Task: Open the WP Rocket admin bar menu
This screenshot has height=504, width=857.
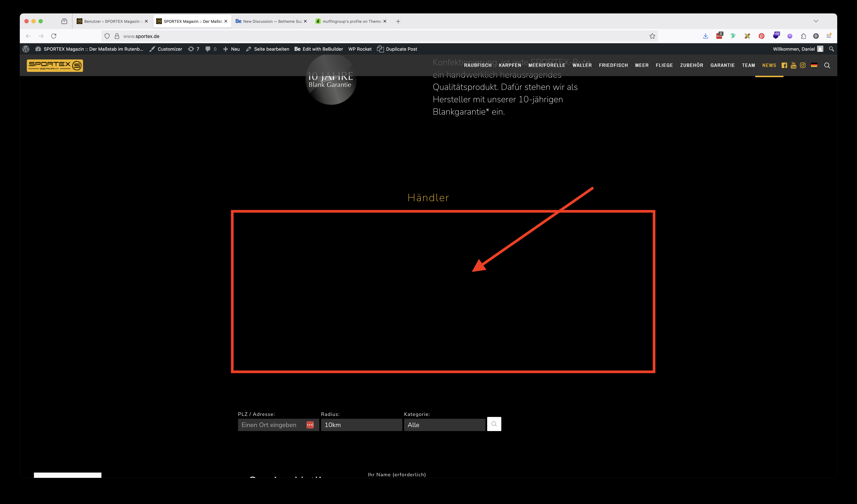Action: tap(360, 49)
